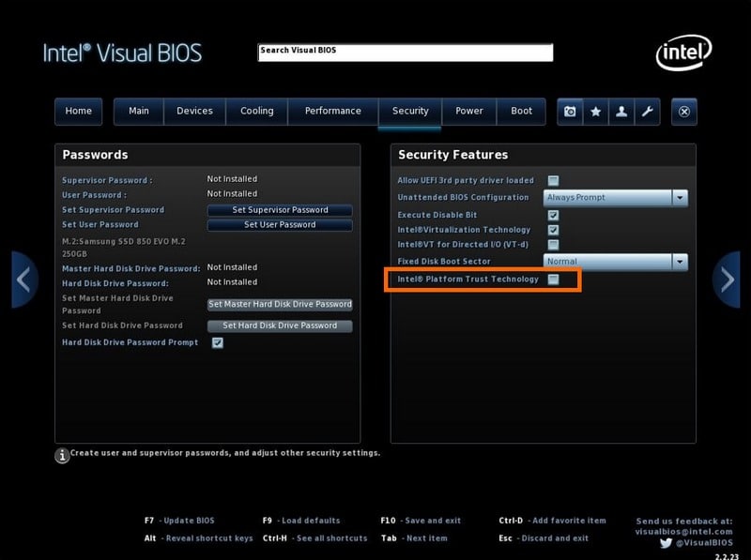Viewport: 751px width, 560px height.
Task: Click Set Supervisor Password button
Action: tap(280, 210)
